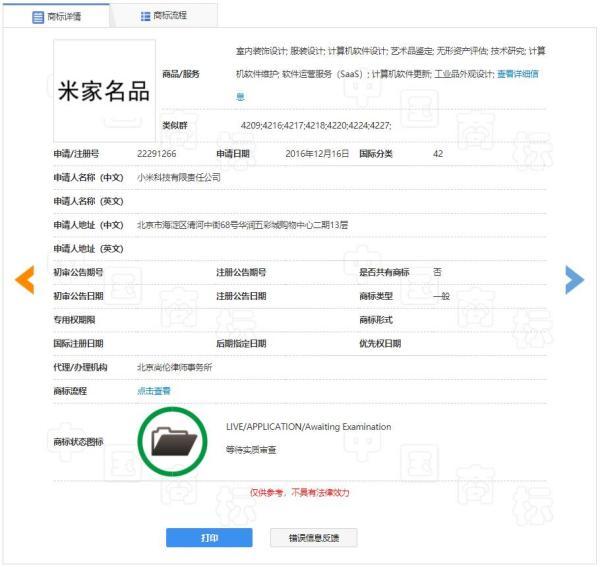This screenshot has height=567, width=600.
Task: Click the 申请/注册号 label
Action: (x=76, y=154)
